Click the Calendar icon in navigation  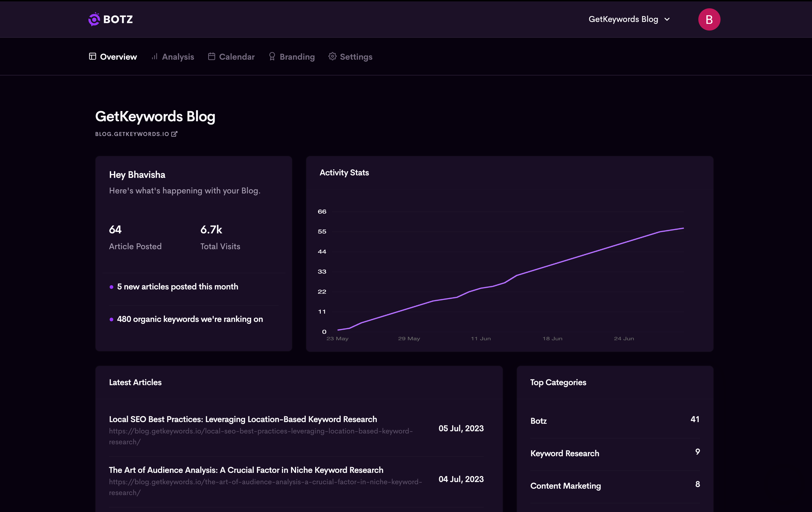tap(212, 56)
